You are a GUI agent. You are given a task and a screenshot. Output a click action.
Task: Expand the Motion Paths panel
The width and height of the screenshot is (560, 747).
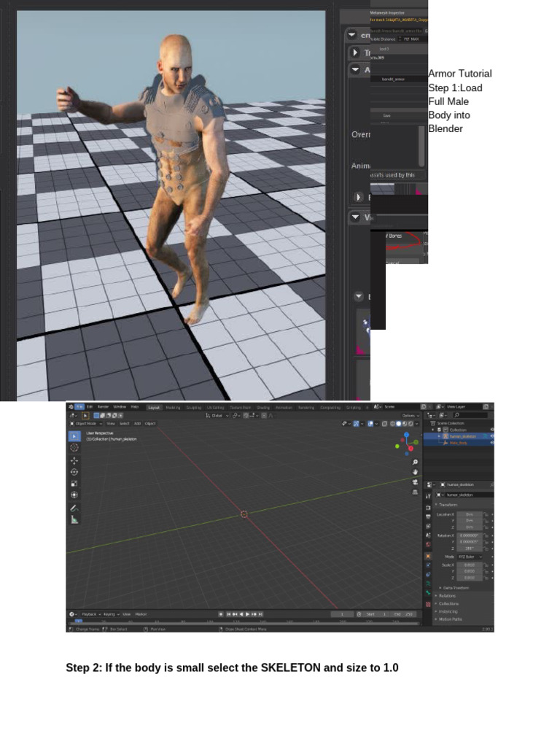pos(448,619)
